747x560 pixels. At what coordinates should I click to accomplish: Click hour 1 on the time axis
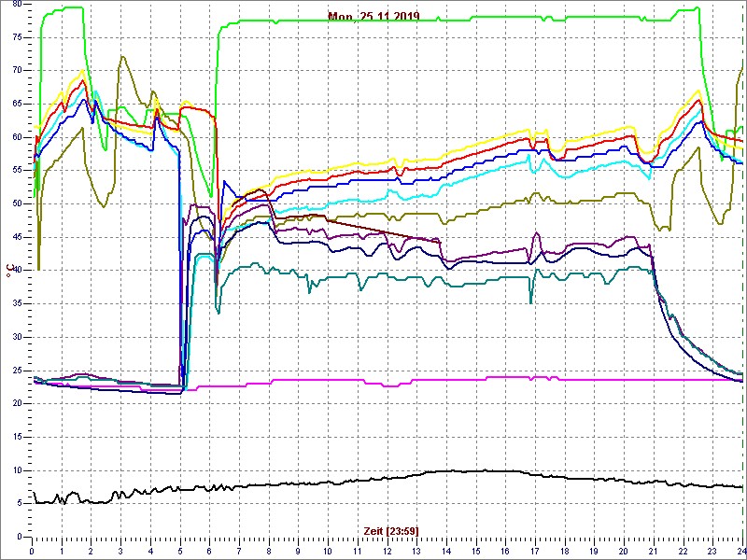coord(62,552)
